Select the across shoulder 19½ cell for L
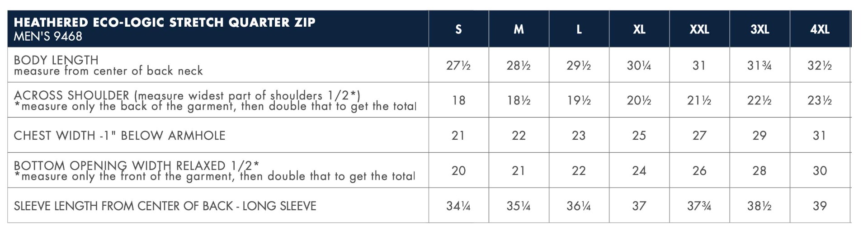 coord(579,100)
